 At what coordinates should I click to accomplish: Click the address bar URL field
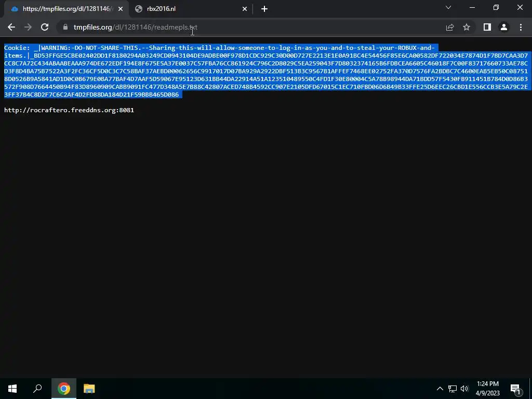pos(251,27)
